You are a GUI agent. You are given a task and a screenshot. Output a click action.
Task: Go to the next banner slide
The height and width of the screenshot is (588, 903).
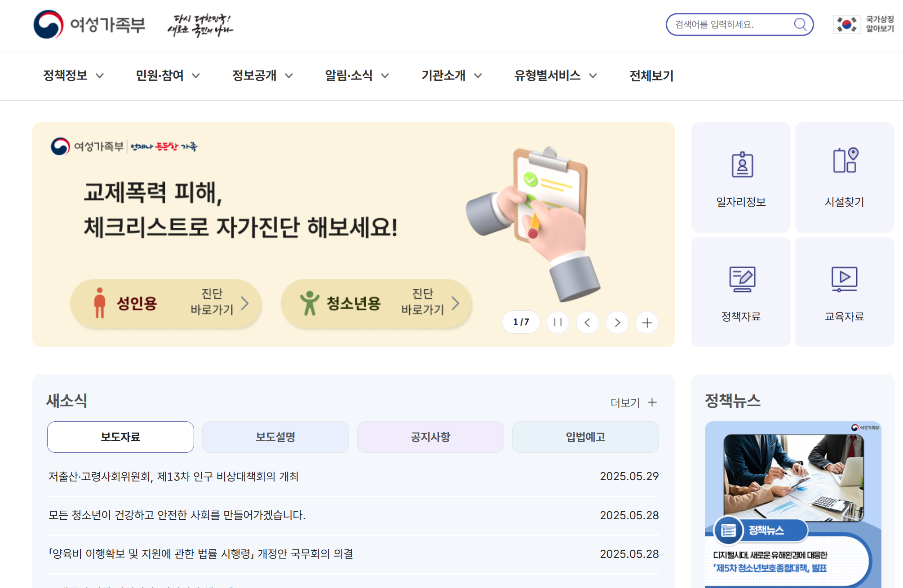pos(617,323)
